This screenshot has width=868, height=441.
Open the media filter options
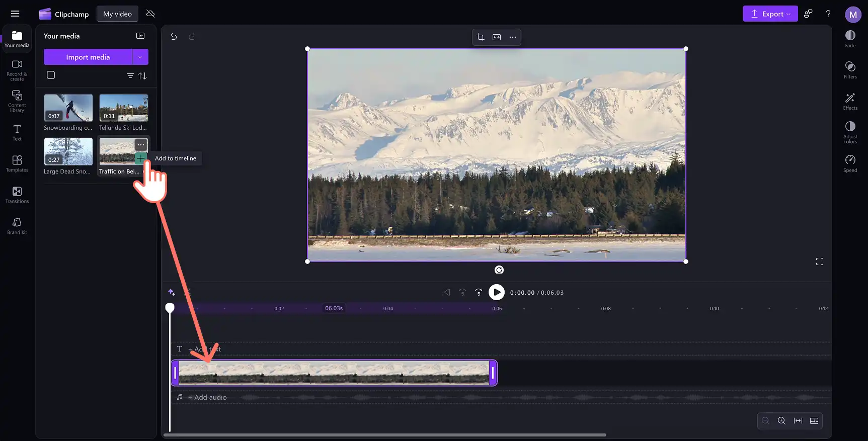tap(130, 75)
